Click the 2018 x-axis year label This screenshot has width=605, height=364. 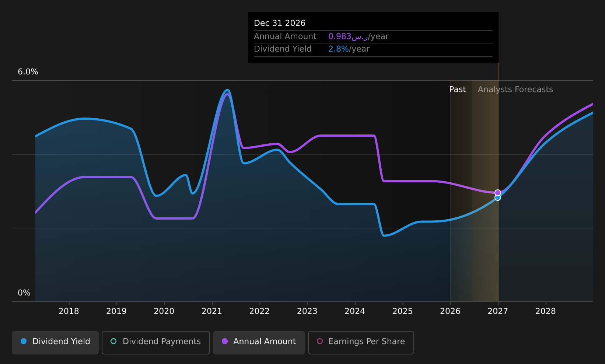69,311
